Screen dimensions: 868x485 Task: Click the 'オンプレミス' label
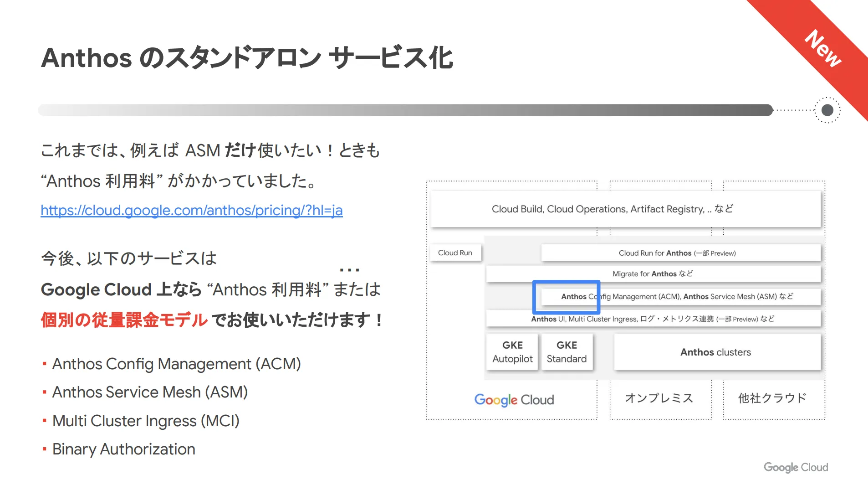click(x=659, y=398)
